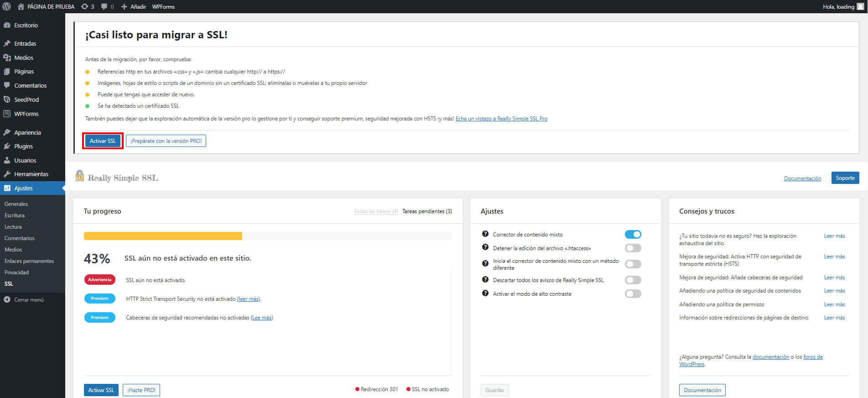This screenshot has width=868, height=398.
Task: Toggle mixed content fixer with different method
Action: (x=633, y=264)
